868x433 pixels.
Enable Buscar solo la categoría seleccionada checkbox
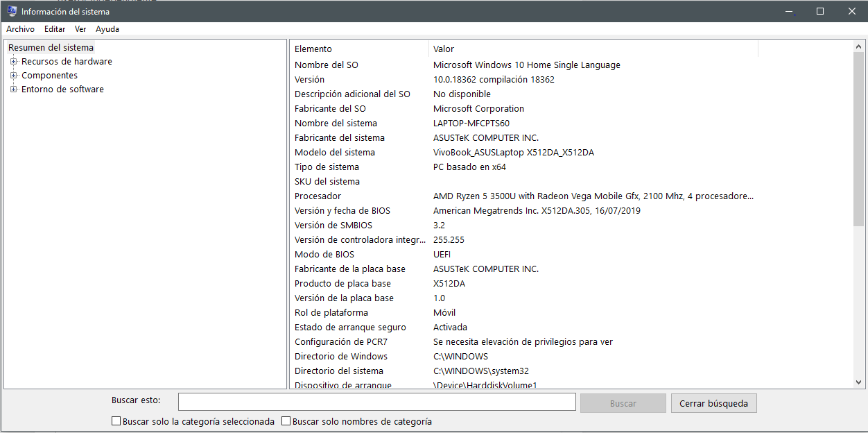tap(116, 421)
